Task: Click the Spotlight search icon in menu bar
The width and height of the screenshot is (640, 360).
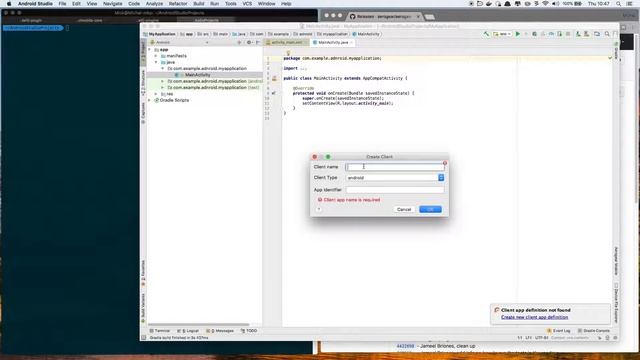Action: [x=618, y=4]
